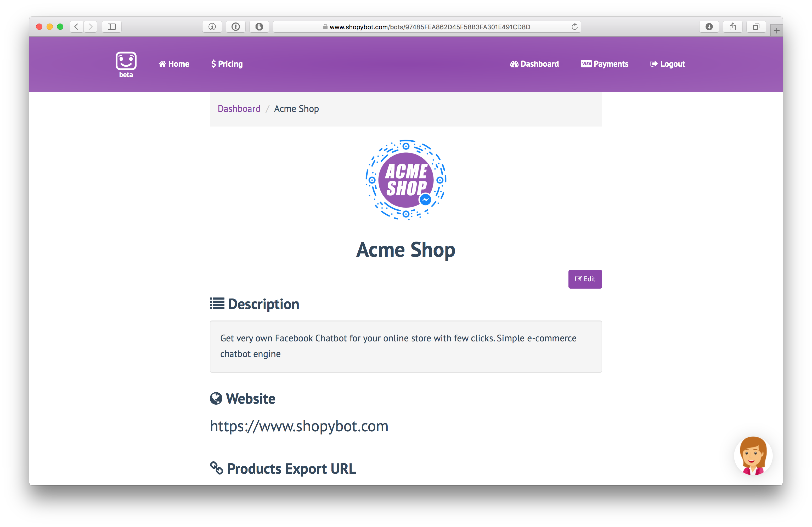Image resolution: width=812 pixels, height=527 pixels.
Task: Toggle the Safari sidebar
Action: [111, 27]
